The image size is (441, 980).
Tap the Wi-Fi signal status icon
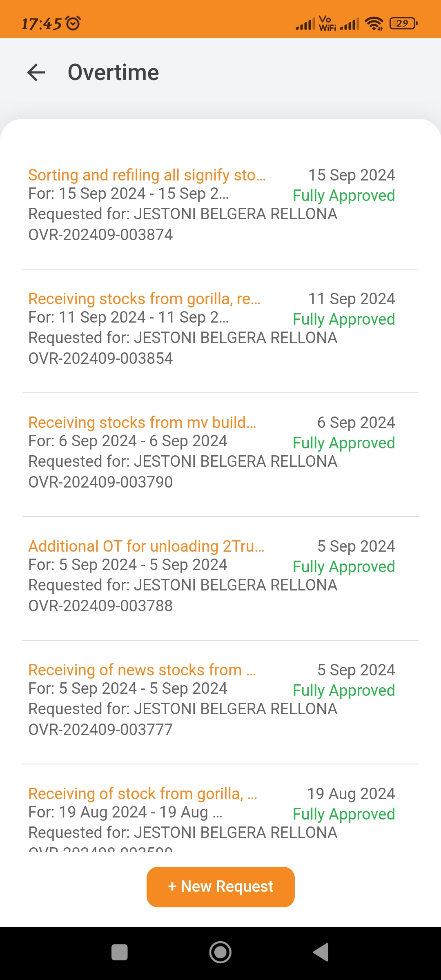tap(374, 24)
